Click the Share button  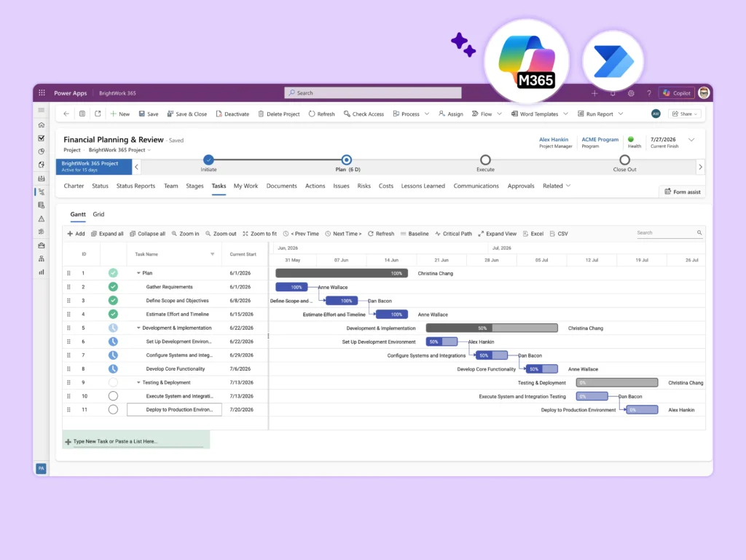(685, 114)
